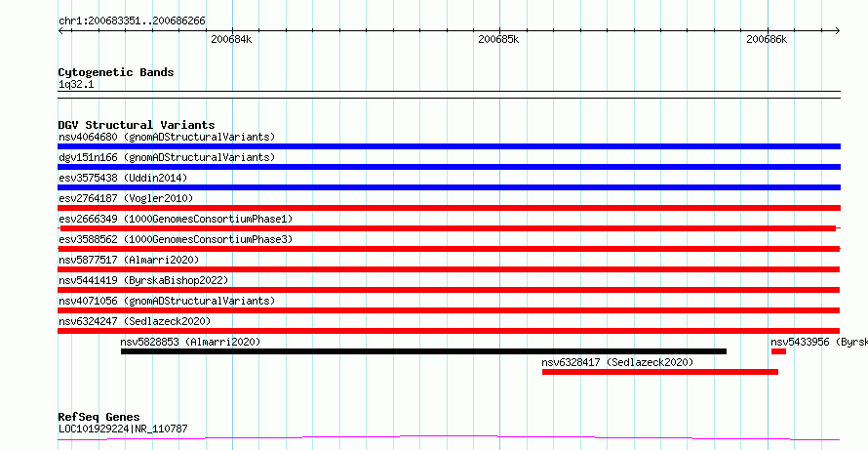Click the nsv4071056 red variant bar

[449, 310]
